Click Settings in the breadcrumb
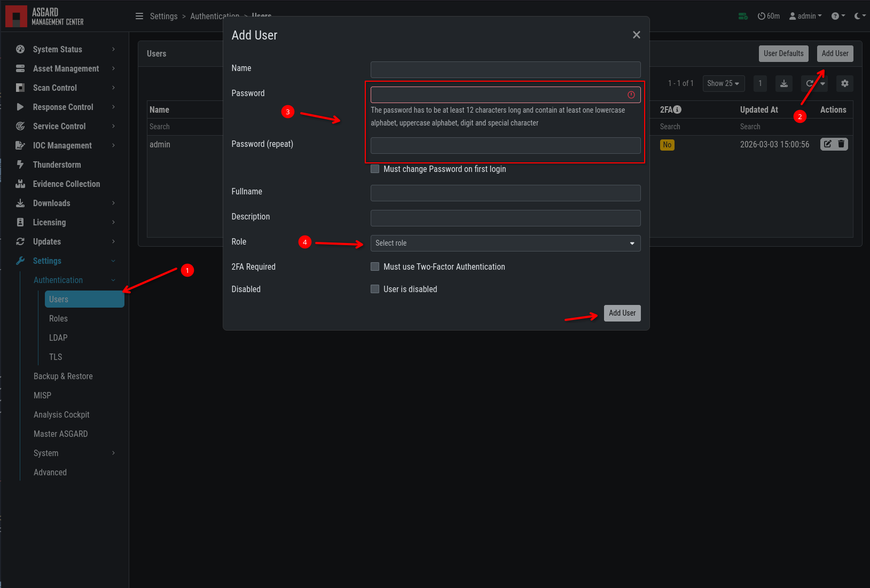Viewport: 870px width, 588px height. (163, 16)
